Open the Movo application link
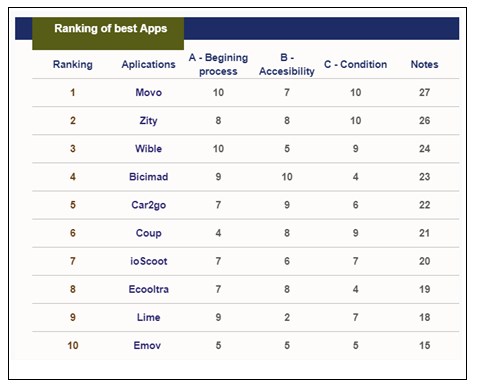Screen dimensions: 477x387 pos(148,92)
